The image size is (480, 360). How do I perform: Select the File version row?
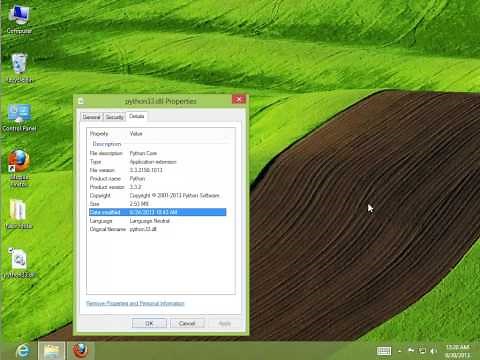click(x=157, y=170)
